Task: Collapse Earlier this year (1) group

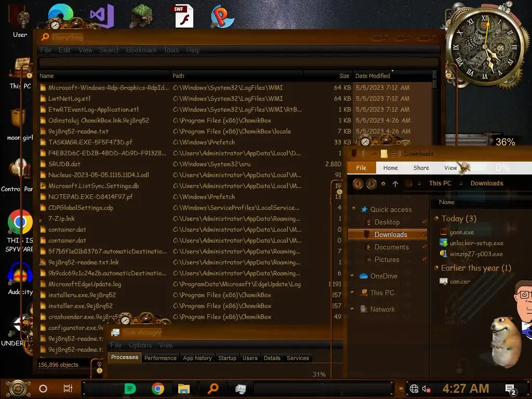Action: [436, 268]
